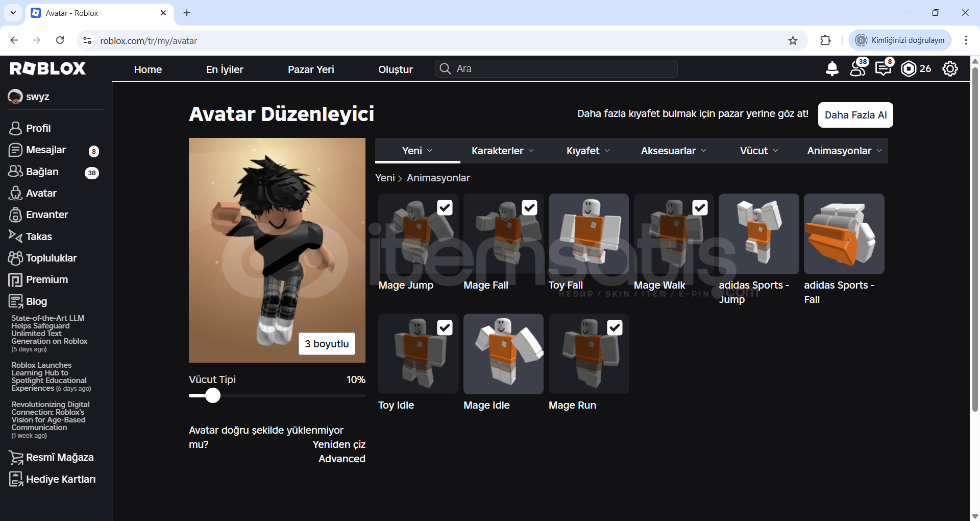Open Oluştur in top navigation
Screen dimensions: 980x521
(x=396, y=69)
